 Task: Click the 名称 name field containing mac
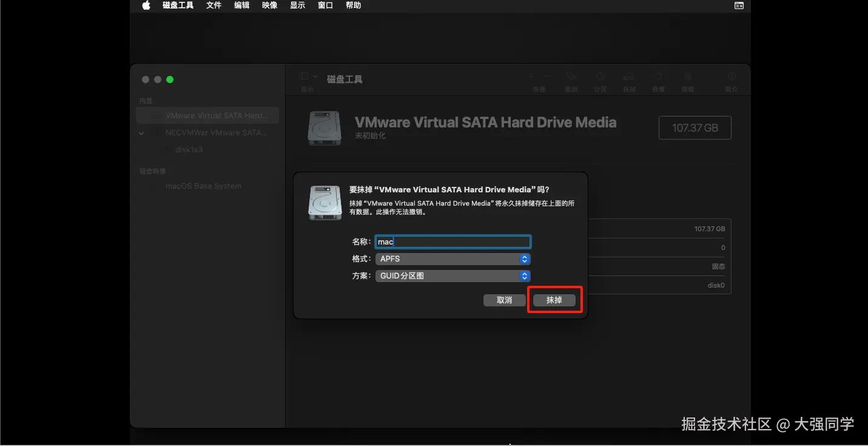click(x=453, y=242)
